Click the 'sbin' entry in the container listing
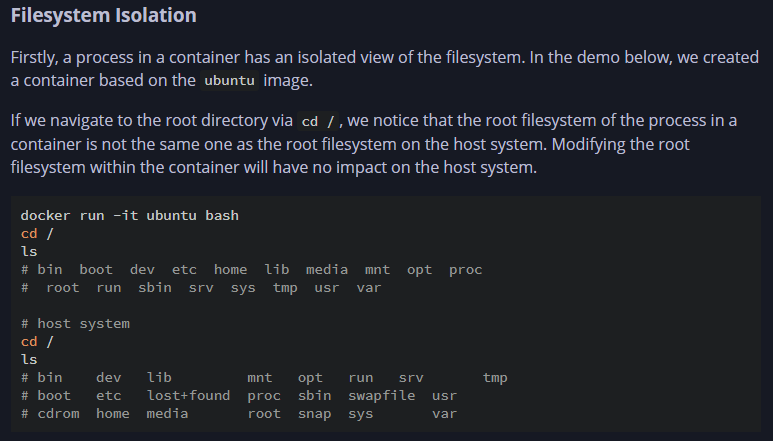Viewport: 773px width, 441px height. coord(155,287)
